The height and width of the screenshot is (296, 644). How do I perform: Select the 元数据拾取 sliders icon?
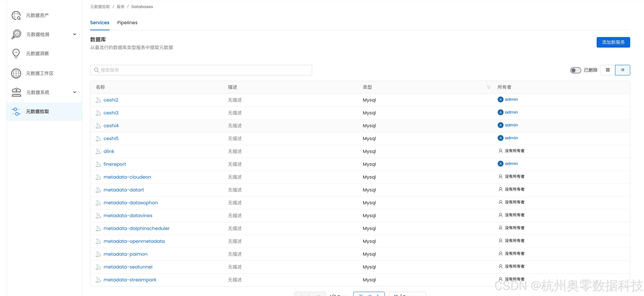point(16,112)
